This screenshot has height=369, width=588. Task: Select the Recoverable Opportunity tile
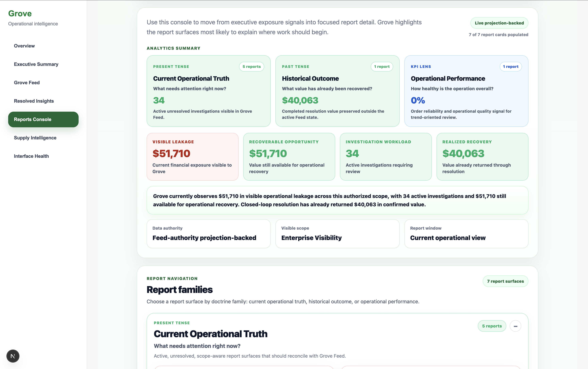(289, 157)
